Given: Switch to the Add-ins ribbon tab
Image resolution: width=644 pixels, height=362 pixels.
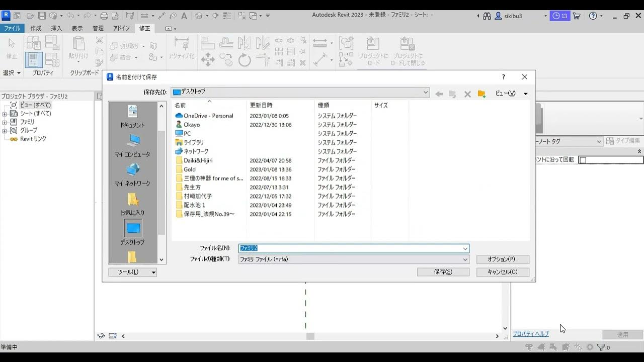Looking at the screenshot, I should pos(121,28).
